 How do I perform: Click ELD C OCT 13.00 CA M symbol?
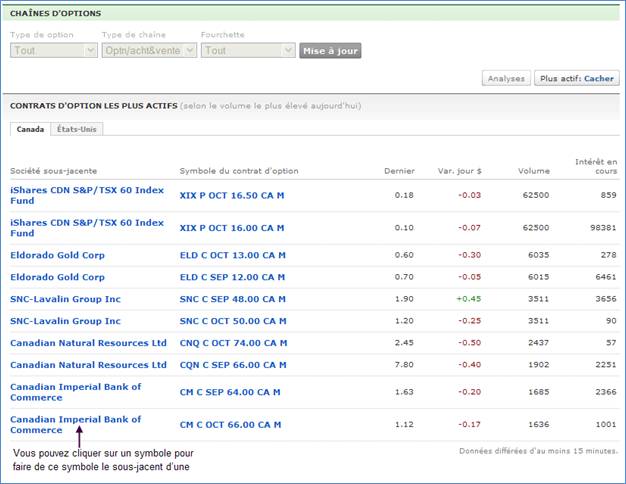(x=232, y=255)
